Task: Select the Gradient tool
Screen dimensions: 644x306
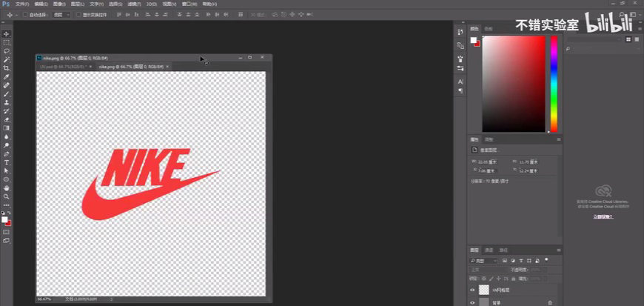Action: (x=7, y=128)
